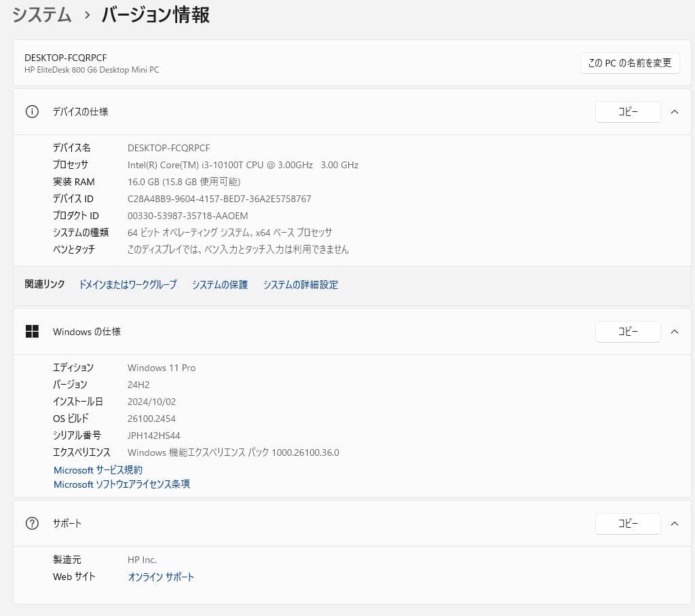
Task: Navigate back to システム via breadcrumb
Action: click(41, 14)
